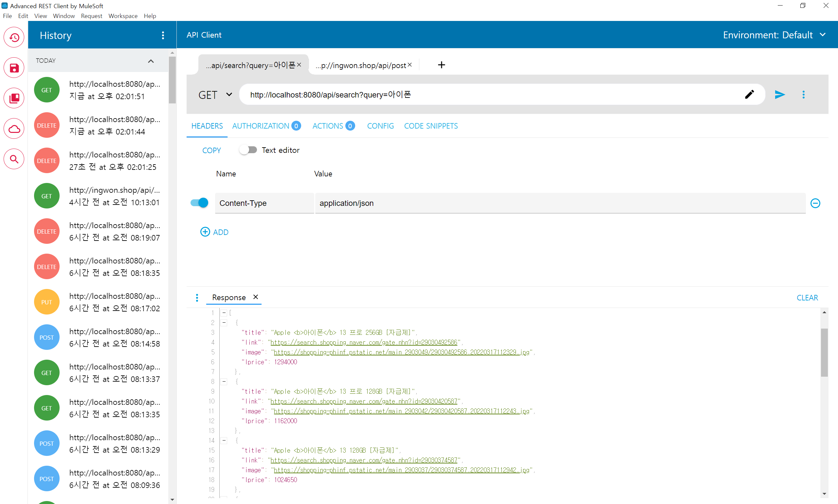Open URL editor pencil icon
The height and width of the screenshot is (504, 838).
749,94
